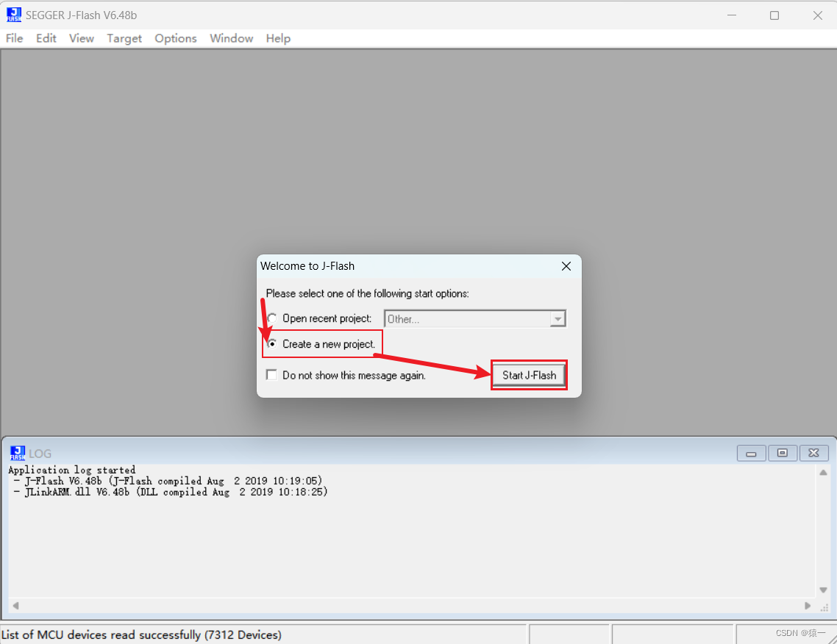Select Open recent project radio option

[272, 318]
